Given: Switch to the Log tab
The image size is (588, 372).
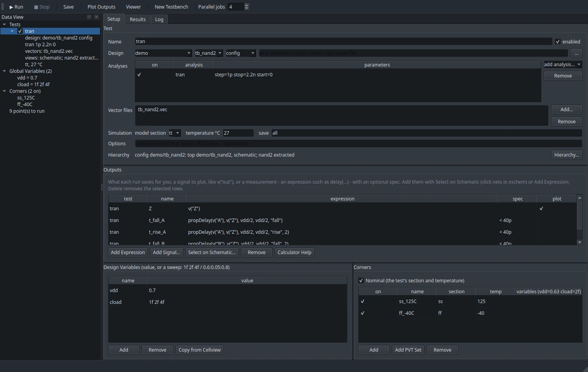Looking at the screenshot, I should point(159,20).
